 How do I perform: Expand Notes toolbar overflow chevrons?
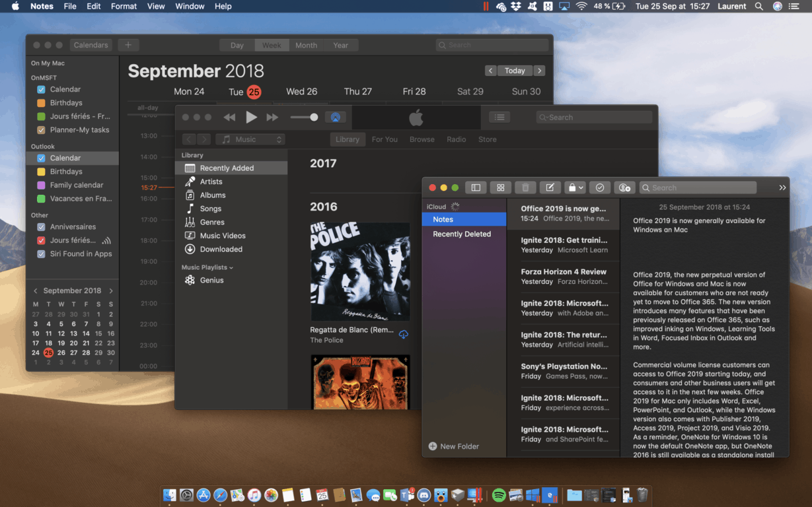[x=782, y=187]
